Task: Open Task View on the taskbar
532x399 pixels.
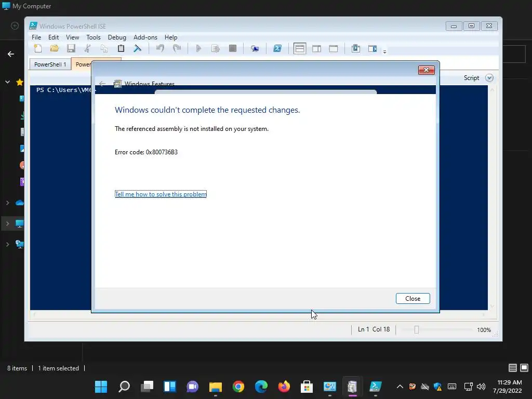Action: click(147, 387)
